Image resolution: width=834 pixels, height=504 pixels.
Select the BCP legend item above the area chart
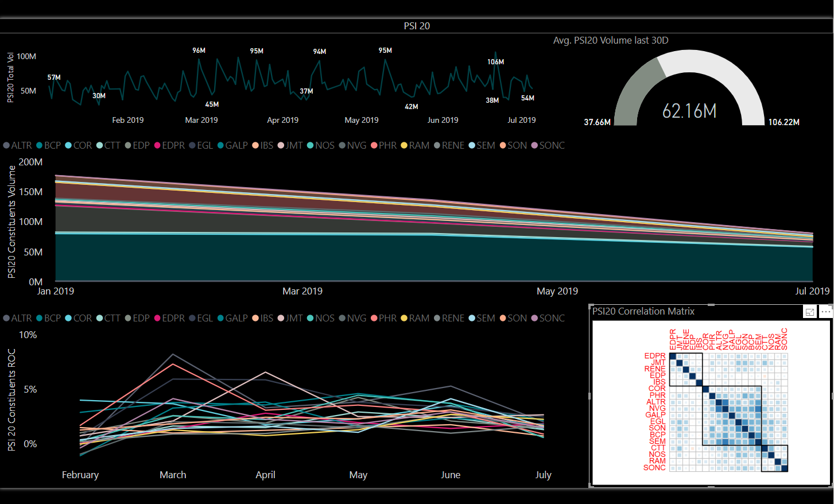tap(48, 145)
